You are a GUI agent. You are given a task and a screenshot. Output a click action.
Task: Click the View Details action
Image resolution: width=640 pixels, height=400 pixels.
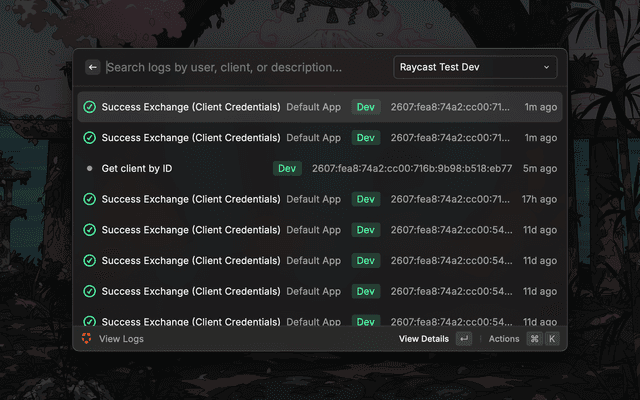(x=424, y=339)
